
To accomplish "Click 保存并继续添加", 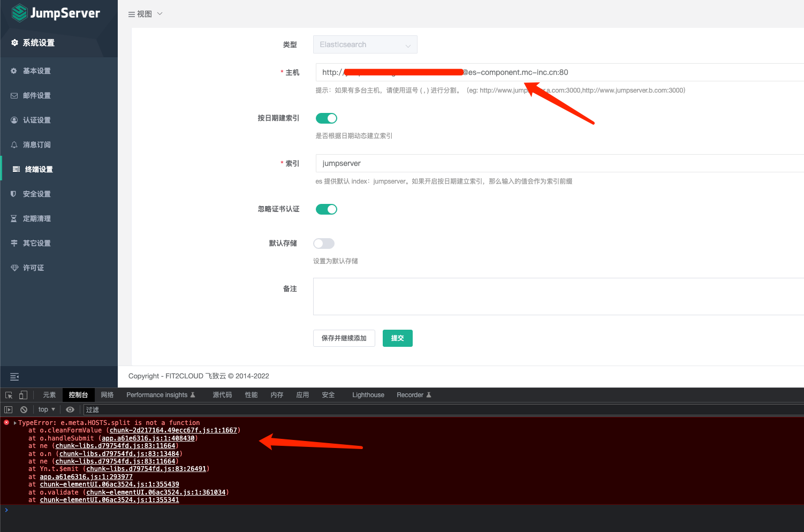I will click(x=344, y=338).
